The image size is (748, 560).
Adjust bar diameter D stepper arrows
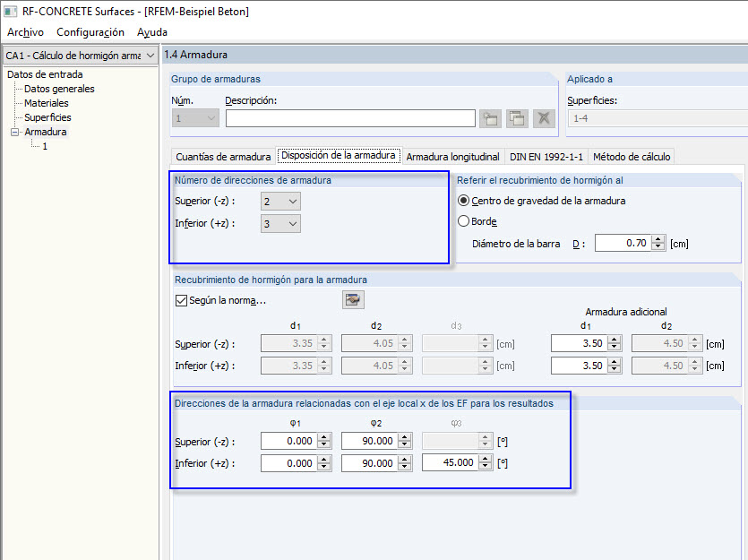[x=658, y=244]
